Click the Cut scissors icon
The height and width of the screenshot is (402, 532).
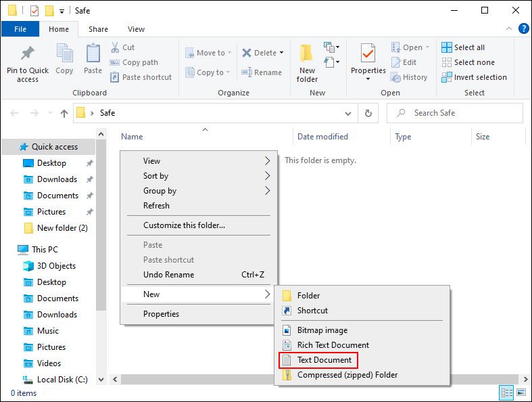click(x=115, y=47)
